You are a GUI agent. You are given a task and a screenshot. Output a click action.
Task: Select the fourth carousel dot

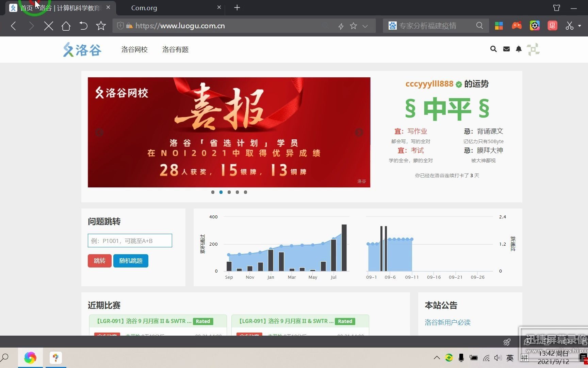[x=237, y=192]
